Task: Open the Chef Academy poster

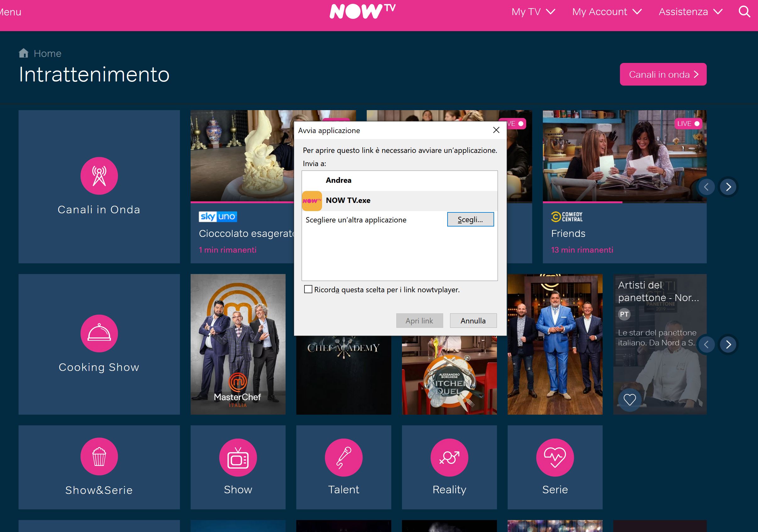Action: pos(343,375)
